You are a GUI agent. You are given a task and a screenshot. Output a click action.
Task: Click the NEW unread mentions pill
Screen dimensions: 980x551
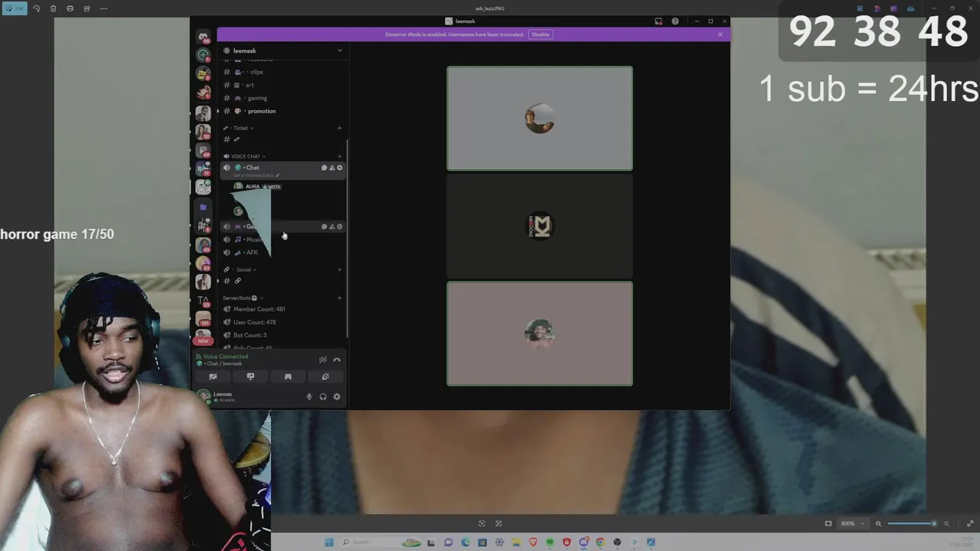[203, 341]
